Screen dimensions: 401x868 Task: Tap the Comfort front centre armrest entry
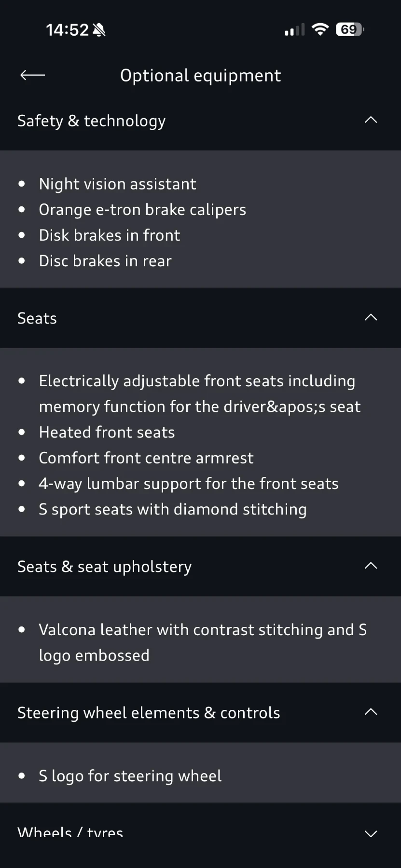click(x=146, y=458)
